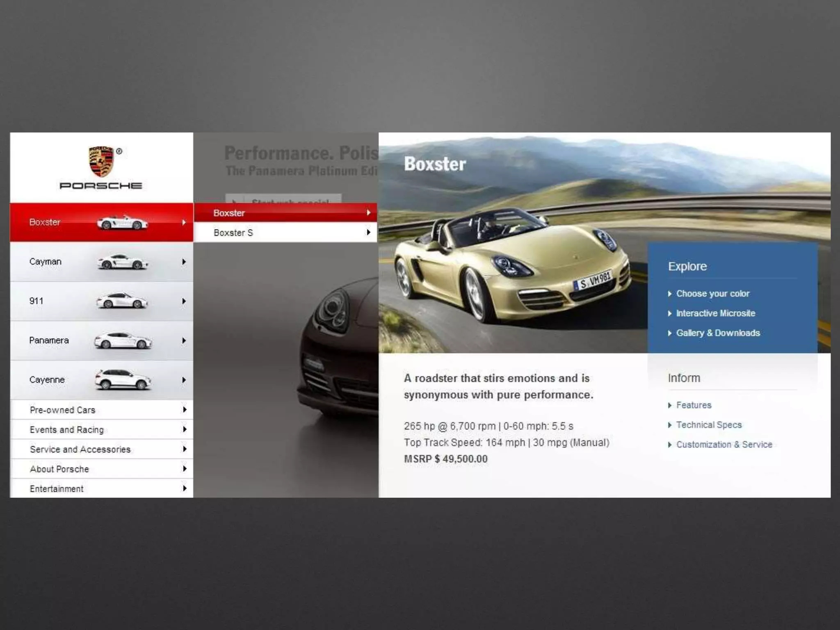
Task: Click the Cayenne SUV thumbnail icon
Action: pos(123,380)
